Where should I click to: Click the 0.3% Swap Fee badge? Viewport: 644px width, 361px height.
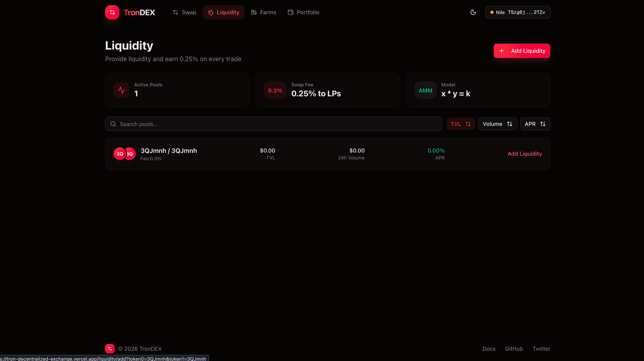[x=275, y=91]
